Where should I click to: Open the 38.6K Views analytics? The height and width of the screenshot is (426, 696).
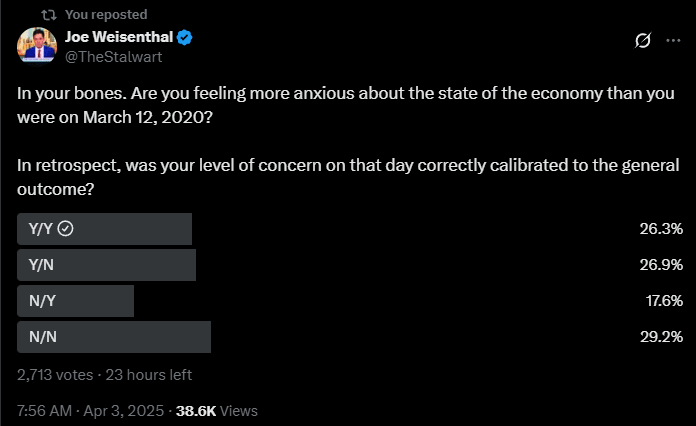pyautogui.click(x=216, y=411)
